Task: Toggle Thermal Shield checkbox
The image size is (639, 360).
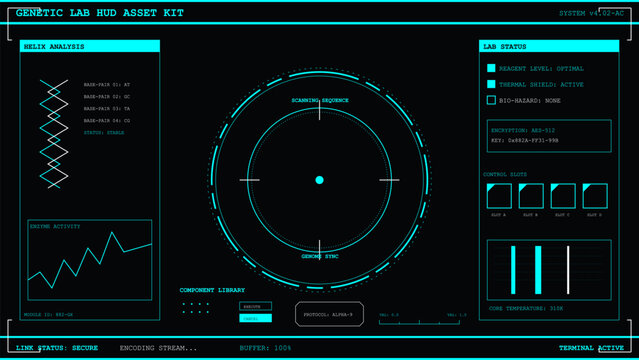Action: pos(491,84)
